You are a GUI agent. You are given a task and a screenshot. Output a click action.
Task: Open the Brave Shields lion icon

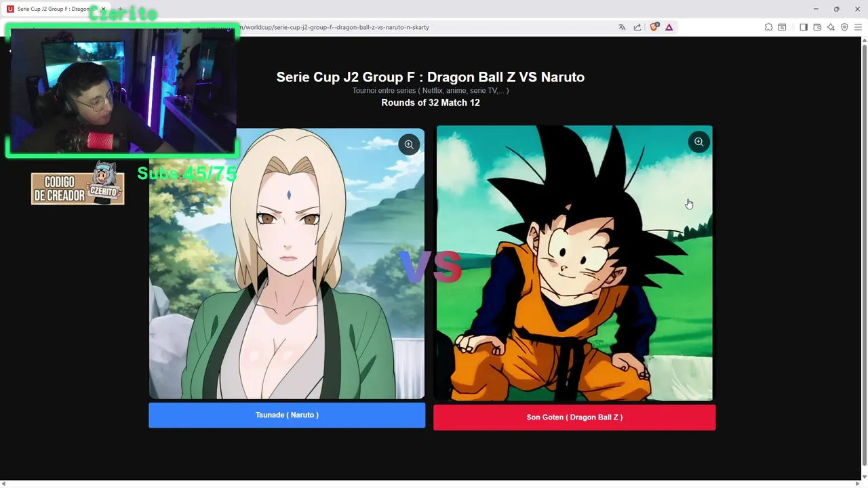click(654, 27)
